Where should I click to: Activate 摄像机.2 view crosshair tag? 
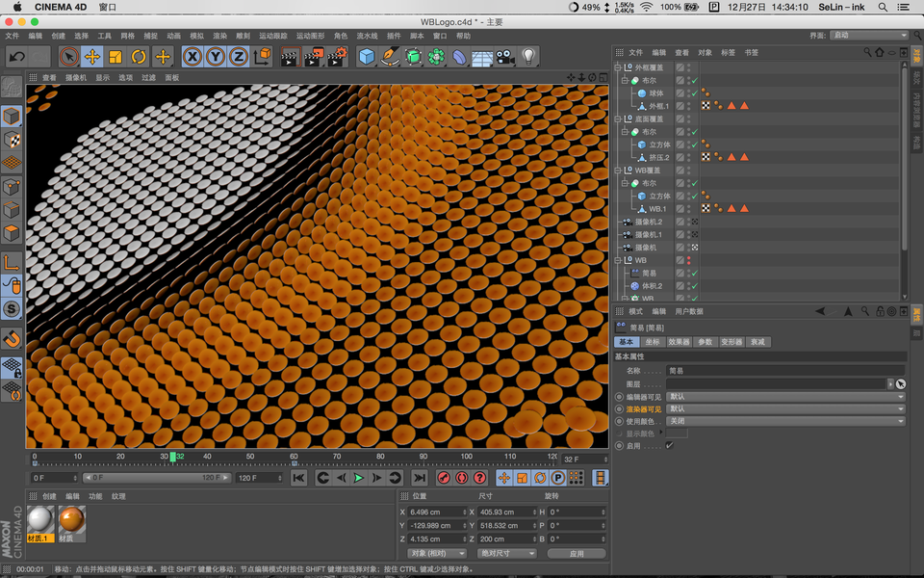(695, 222)
